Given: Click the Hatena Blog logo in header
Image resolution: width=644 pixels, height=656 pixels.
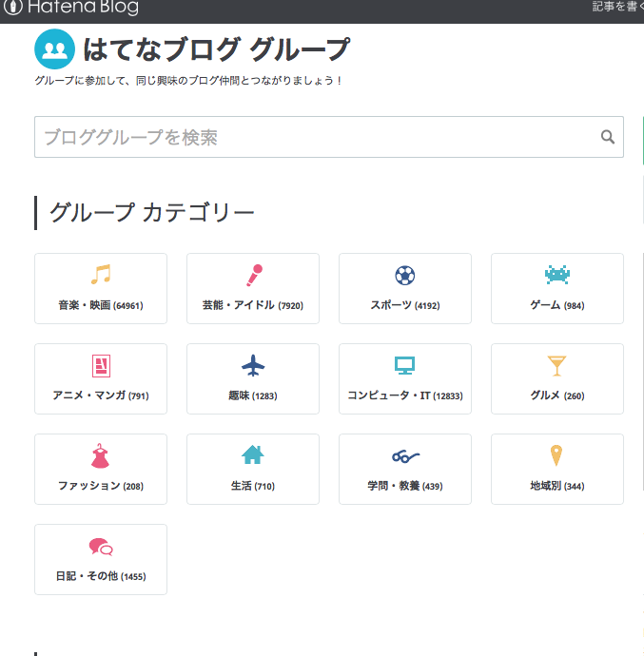Looking at the screenshot, I should [70, 7].
